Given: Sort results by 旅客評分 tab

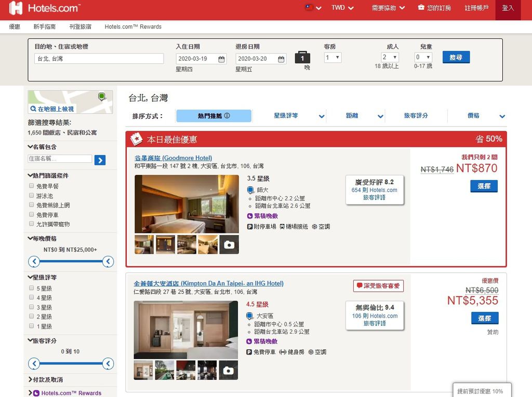Looking at the screenshot, I should 416,116.
